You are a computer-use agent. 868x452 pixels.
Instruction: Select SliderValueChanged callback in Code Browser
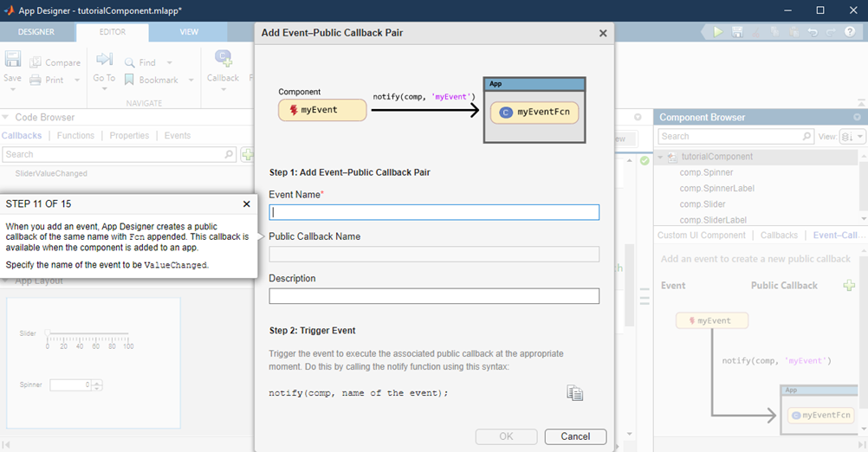pyautogui.click(x=51, y=173)
